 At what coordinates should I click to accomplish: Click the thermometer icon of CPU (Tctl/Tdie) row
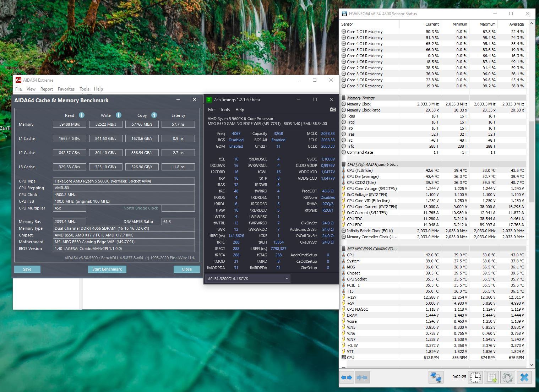tap(344, 170)
